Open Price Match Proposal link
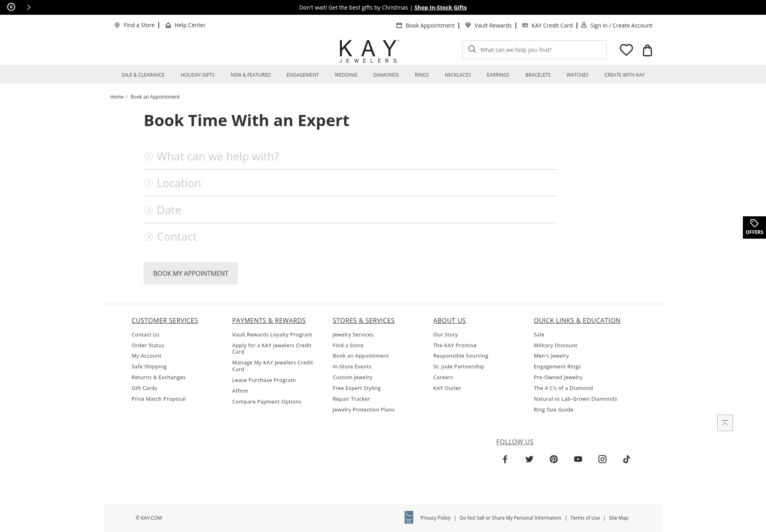Image resolution: width=766 pixels, height=532 pixels. click(x=159, y=399)
